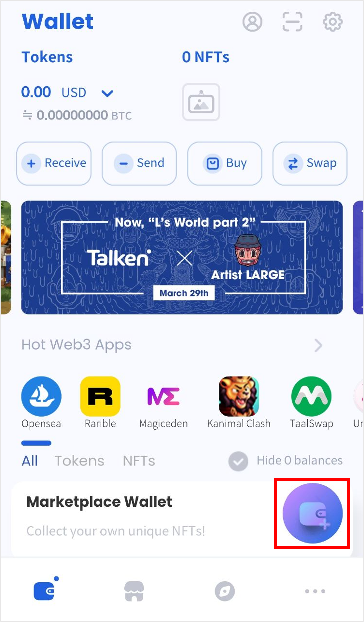Viewport: 364px width, 622px height.
Task: Tap the Swap button
Action: [x=310, y=163]
